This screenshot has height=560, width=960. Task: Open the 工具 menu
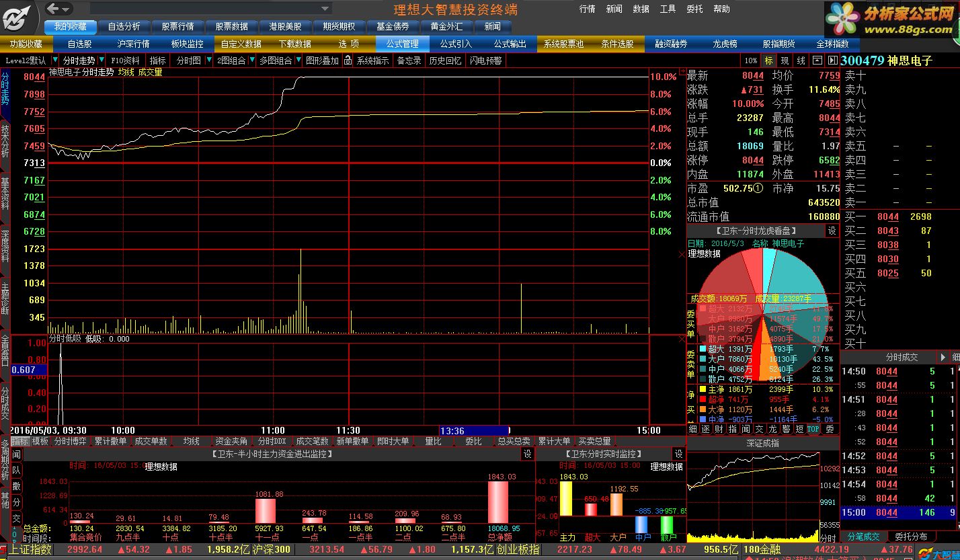click(x=668, y=9)
